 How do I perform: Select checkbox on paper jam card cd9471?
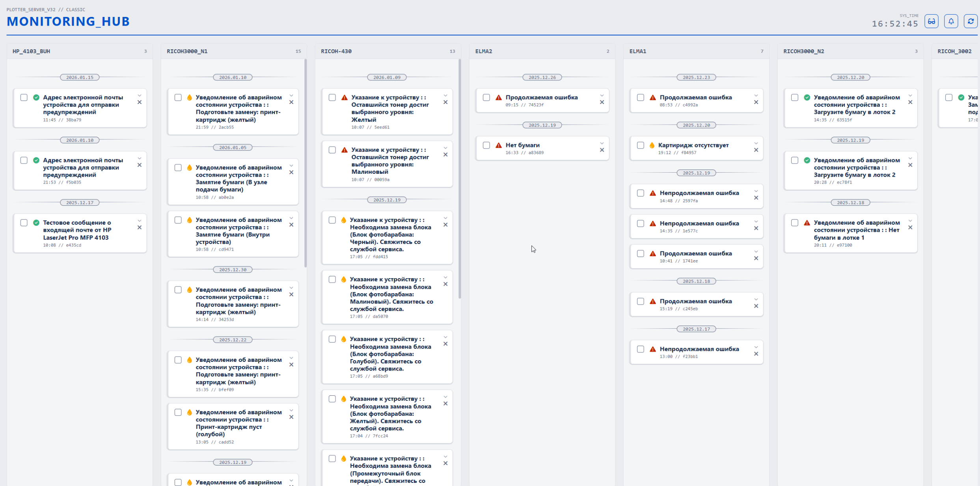tap(178, 220)
